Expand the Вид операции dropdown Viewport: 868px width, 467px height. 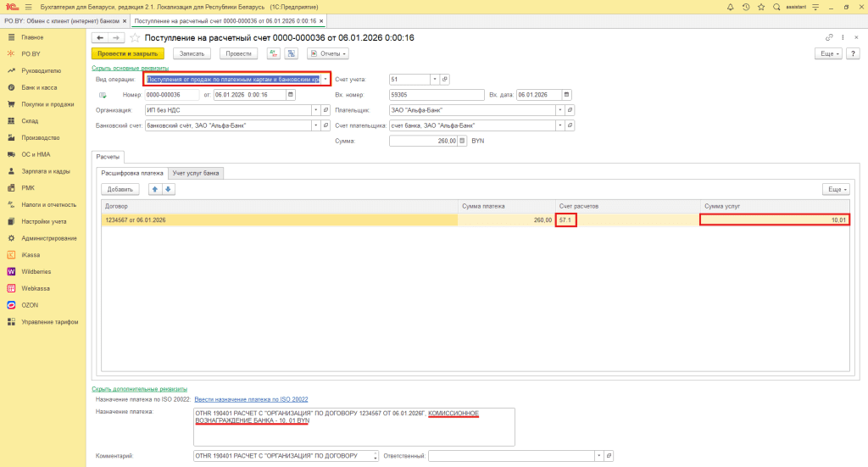pos(325,79)
